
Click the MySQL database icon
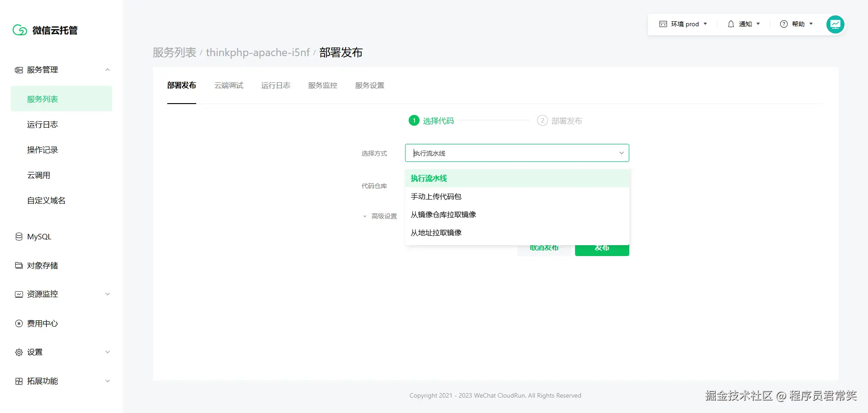coord(19,237)
